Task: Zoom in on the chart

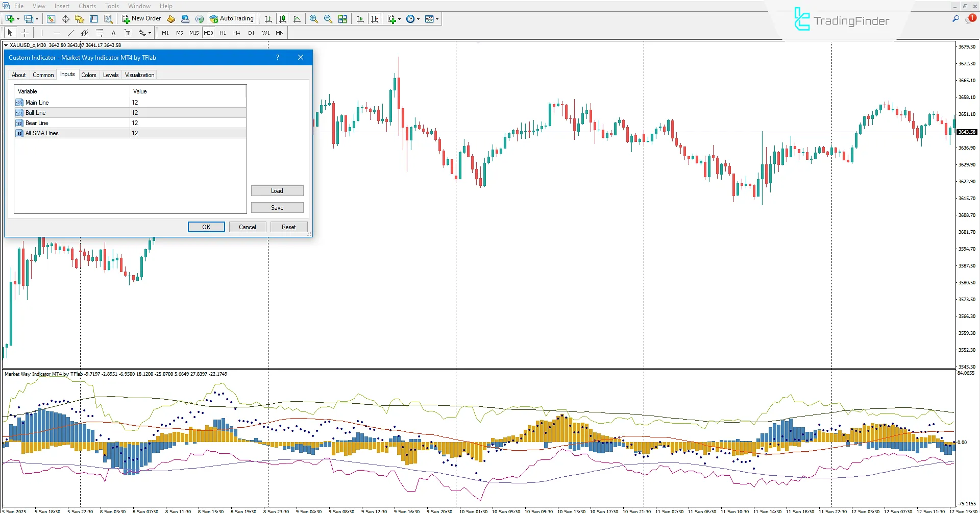Action: [314, 19]
